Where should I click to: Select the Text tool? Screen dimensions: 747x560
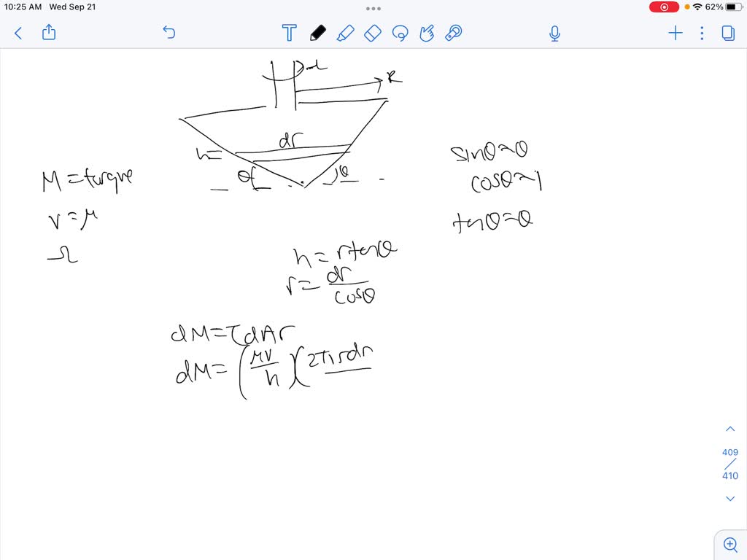(x=289, y=33)
